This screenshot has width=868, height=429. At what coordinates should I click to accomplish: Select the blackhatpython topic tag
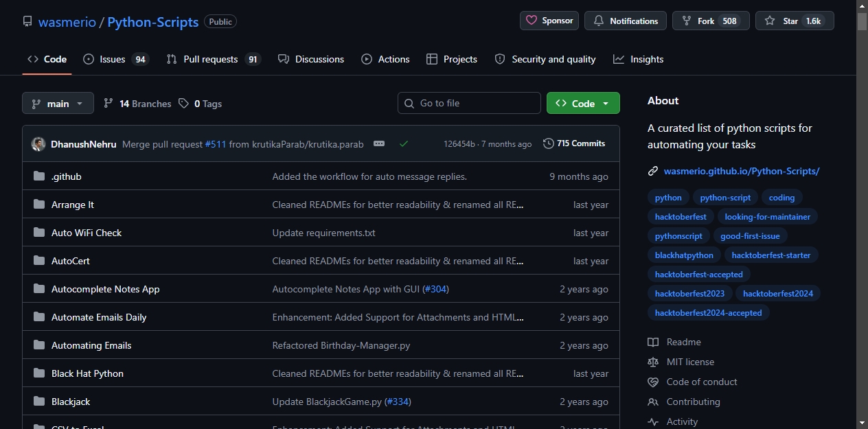(684, 255)
